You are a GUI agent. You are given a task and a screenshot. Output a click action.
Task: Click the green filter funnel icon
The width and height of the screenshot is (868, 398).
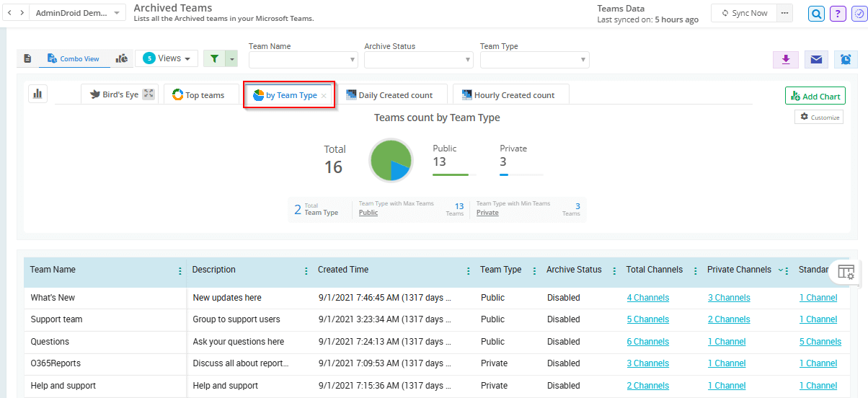click(x=214, y=58)
